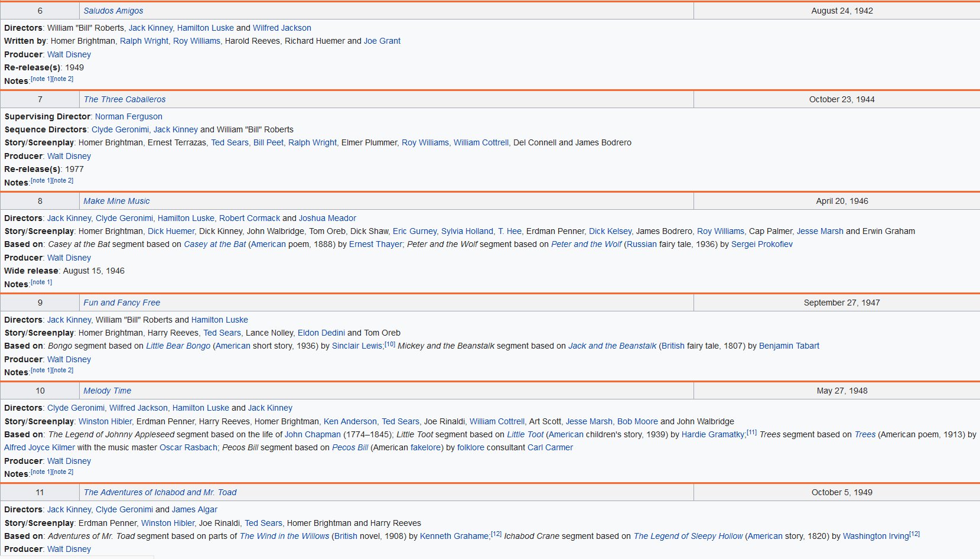This screenshot has height=559, width=980.
Task: Open citation 11 after Hardie Gramatky
Action: (x=752, y=433)
